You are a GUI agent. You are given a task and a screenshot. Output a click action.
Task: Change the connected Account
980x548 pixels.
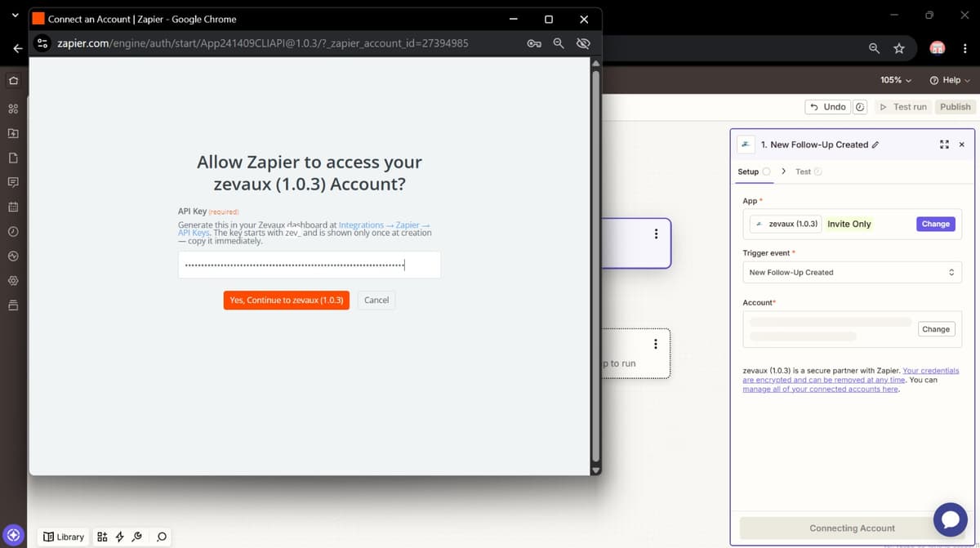935,329
